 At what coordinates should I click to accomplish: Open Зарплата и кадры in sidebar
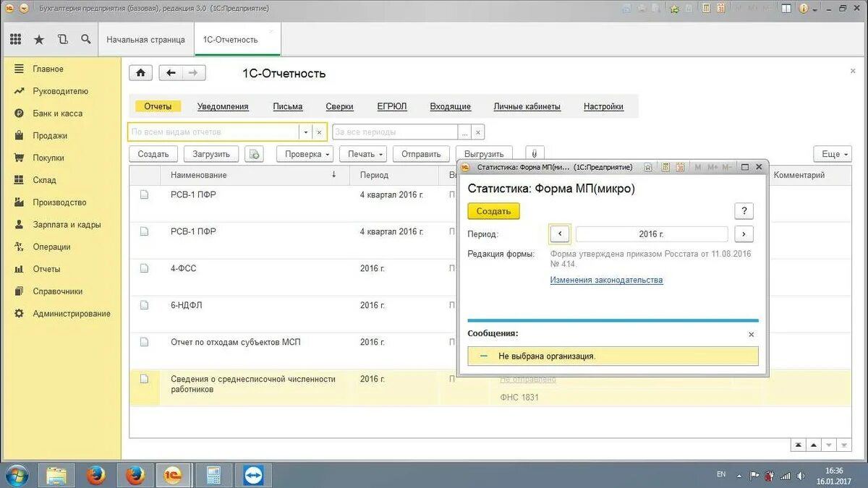click(67, 225)
